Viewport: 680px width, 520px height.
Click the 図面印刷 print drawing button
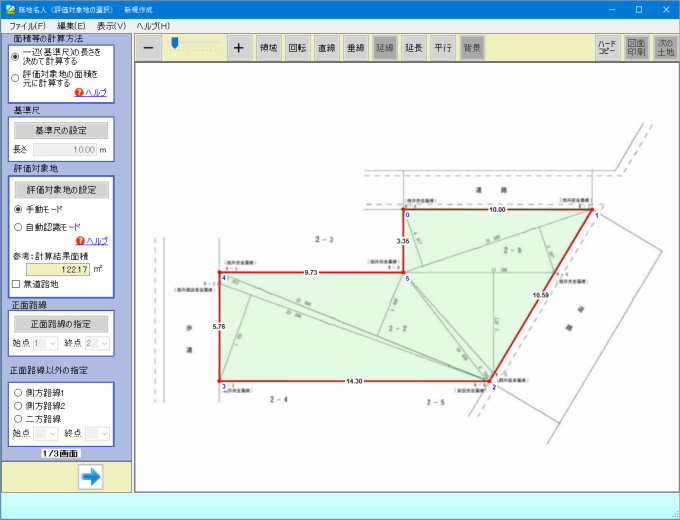pyautogui.click(x=636, y=47)
